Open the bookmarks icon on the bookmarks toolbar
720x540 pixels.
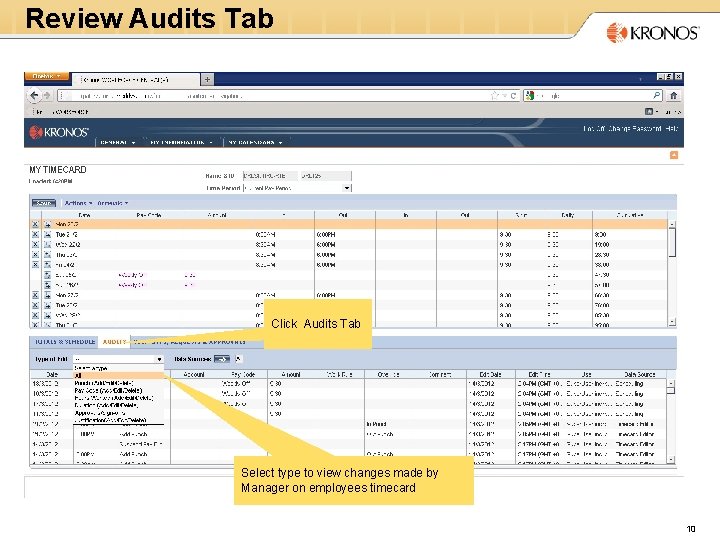pyautogui.click(x=649, y=111)
